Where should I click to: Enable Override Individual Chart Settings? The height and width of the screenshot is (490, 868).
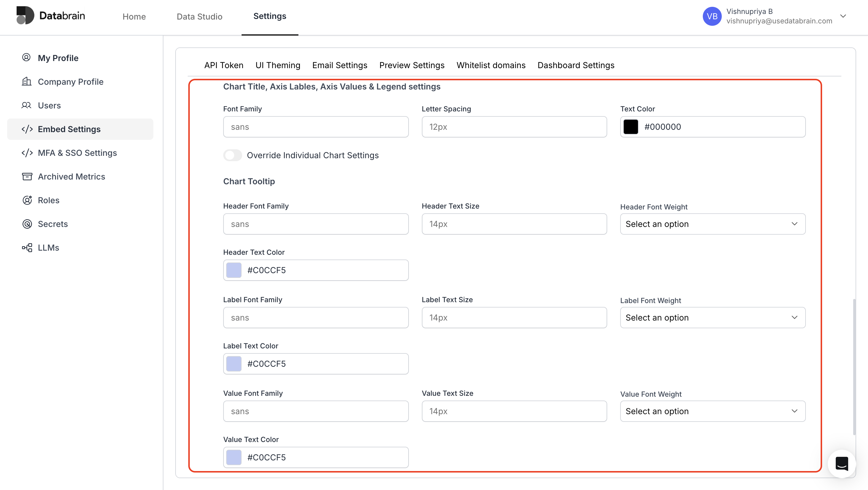(232, 155)
